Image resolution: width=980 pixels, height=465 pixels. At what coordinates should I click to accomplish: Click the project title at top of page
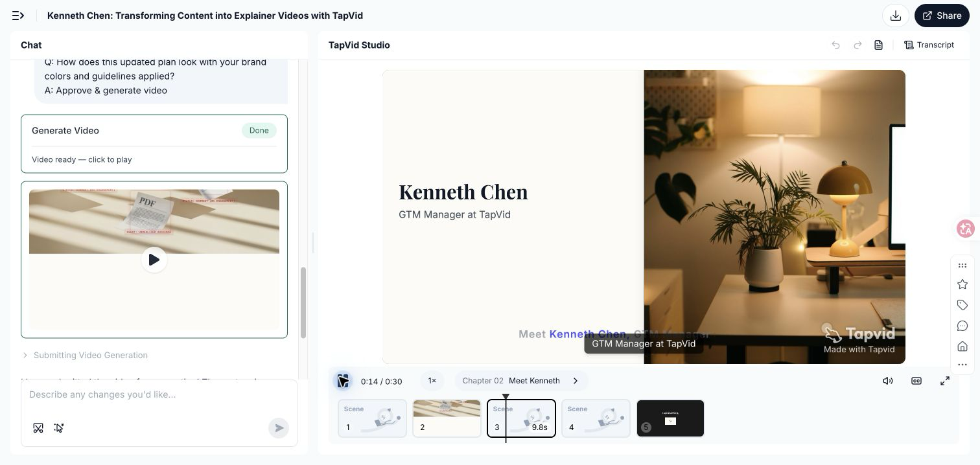205,16
